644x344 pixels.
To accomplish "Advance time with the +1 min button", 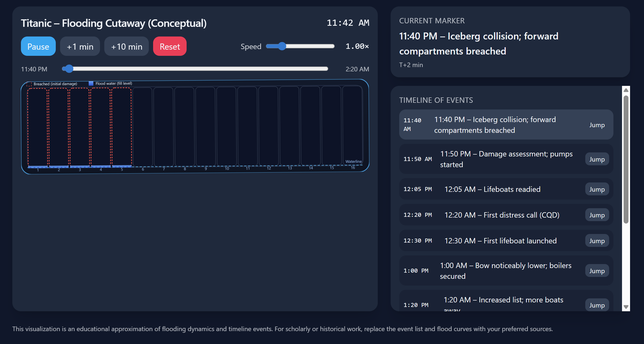I will pyautogui.click(x=80, y=46).
